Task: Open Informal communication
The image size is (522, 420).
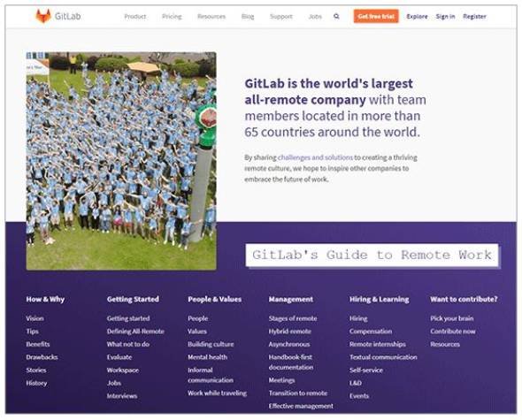Action: [x=211, y=376]
